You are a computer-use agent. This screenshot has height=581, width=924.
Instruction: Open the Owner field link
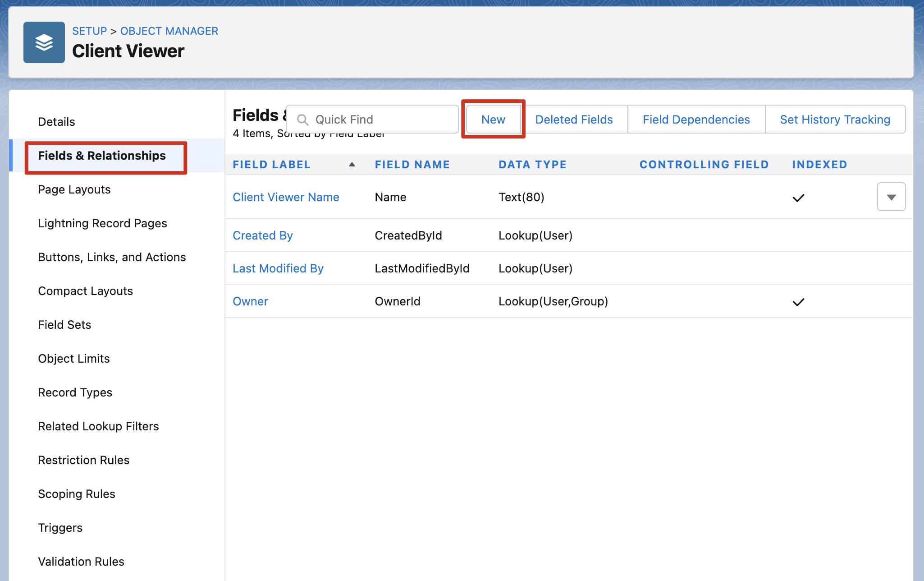[x=250, y=301]
